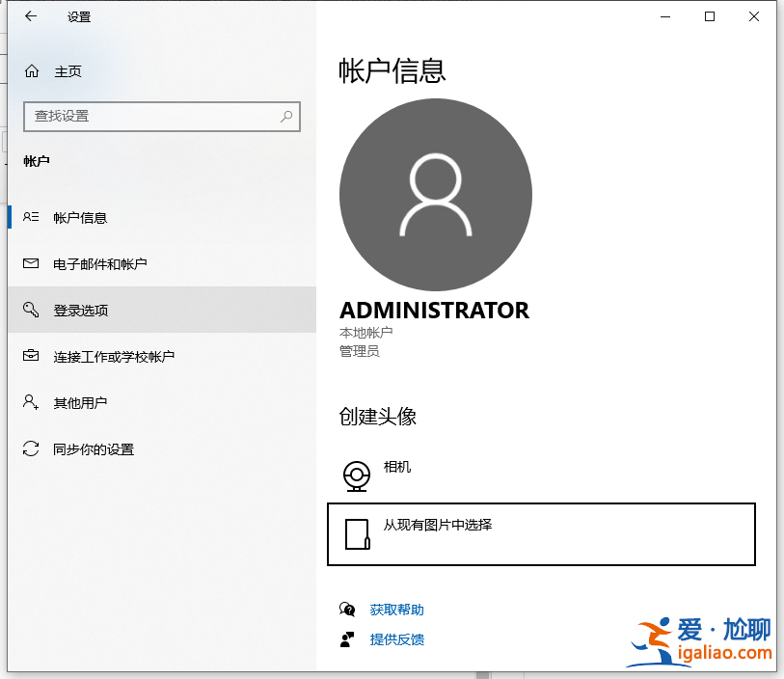Select the 其他用户 person icon
This screenshot has height=679, width=784.
30,402
